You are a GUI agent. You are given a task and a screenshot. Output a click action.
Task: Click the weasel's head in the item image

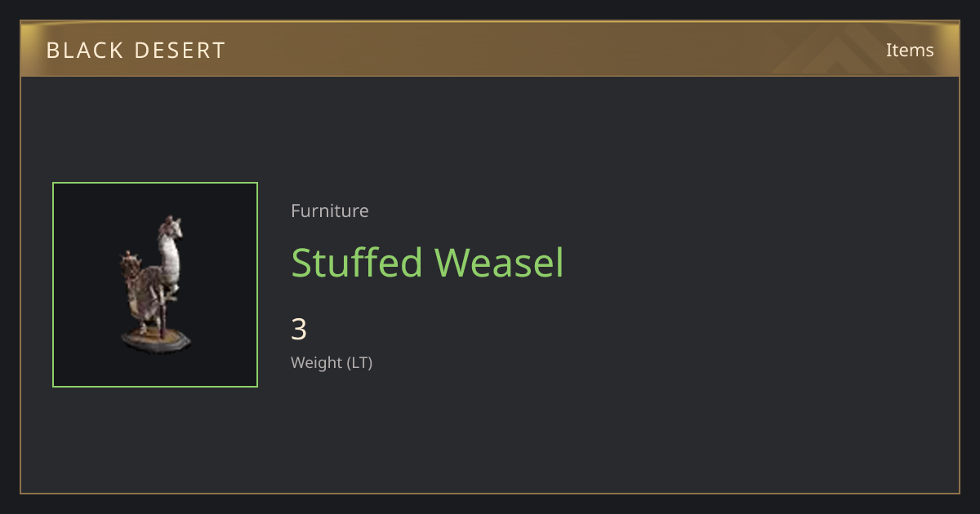[x=171, y=228]
